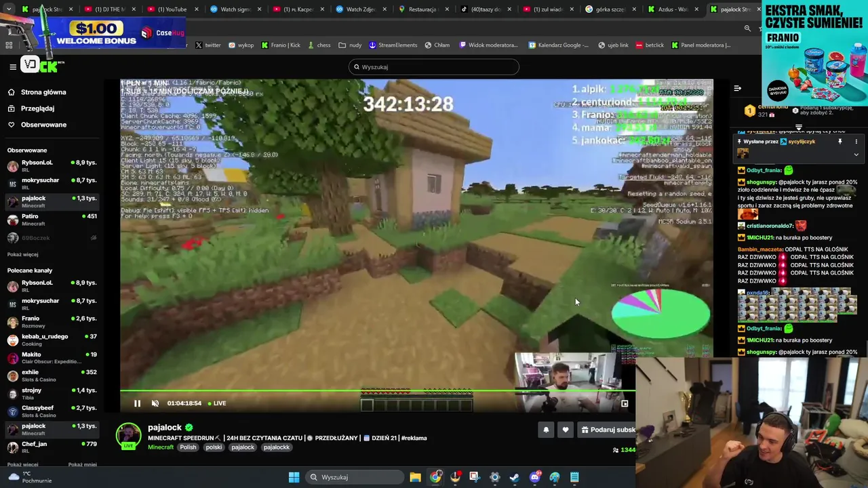Image resolution: width=868 pixels, height=488 pixels.
Task: Select the Polish language tag
Action: coord(189,447)
